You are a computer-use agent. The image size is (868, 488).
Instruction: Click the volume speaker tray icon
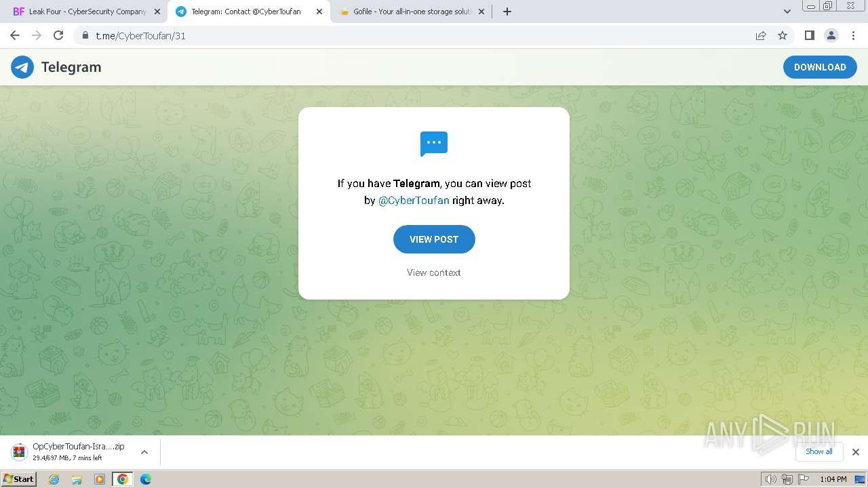770,479
